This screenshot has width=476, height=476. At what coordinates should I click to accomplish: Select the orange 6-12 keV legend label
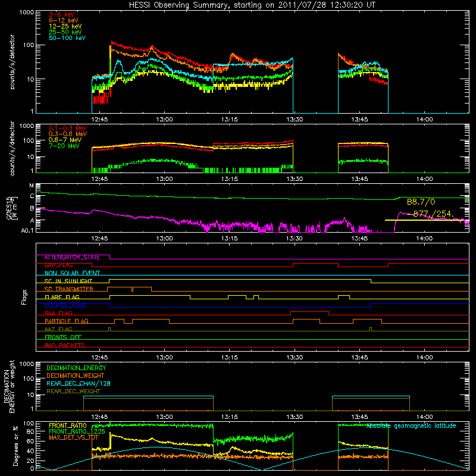(64, 20)
